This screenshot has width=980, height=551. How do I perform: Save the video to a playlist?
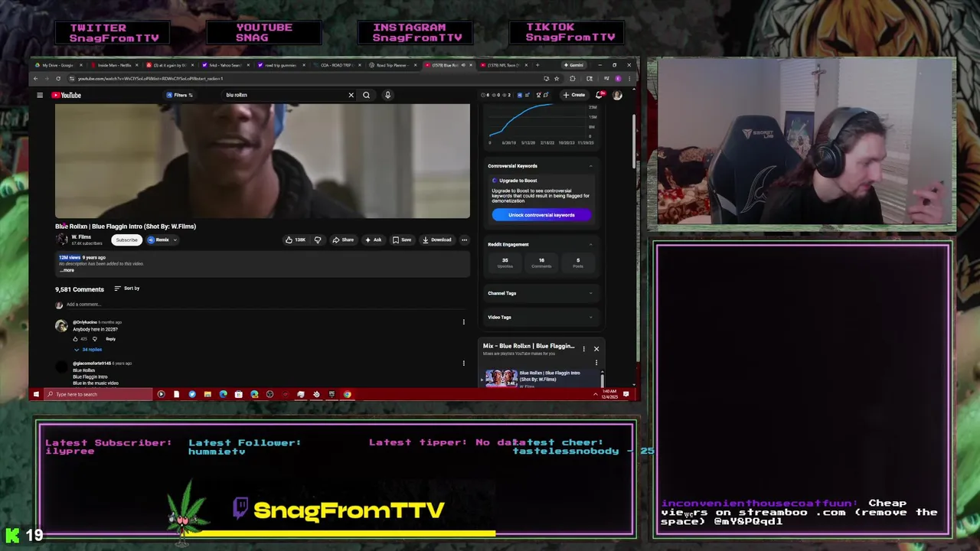coord(402,240)
